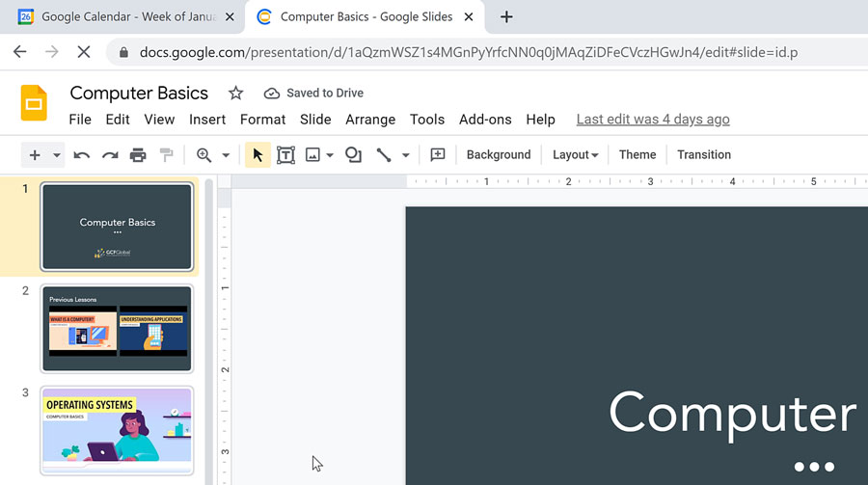Select the Text box tool
This screenshot has height=485, width=868.
[x=285, y=155]
